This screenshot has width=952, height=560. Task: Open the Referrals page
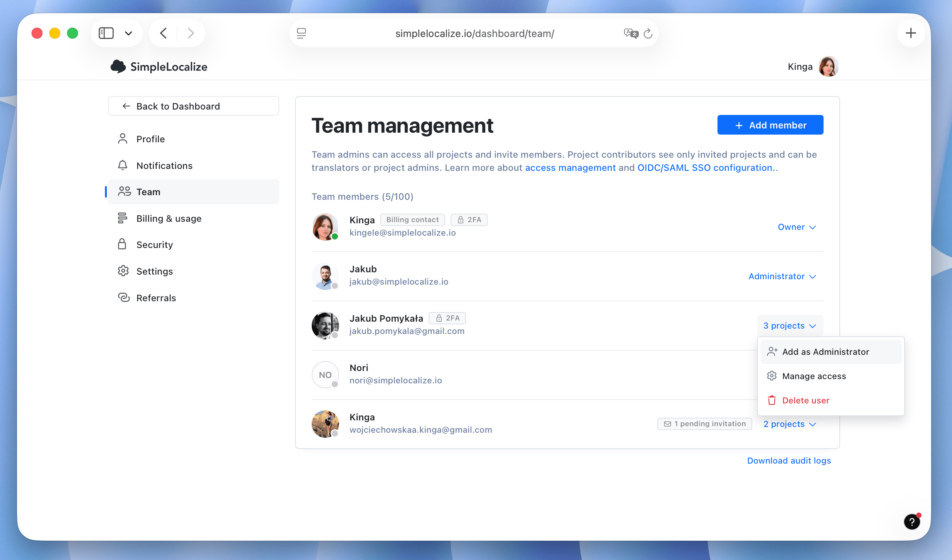pos(194,298)
